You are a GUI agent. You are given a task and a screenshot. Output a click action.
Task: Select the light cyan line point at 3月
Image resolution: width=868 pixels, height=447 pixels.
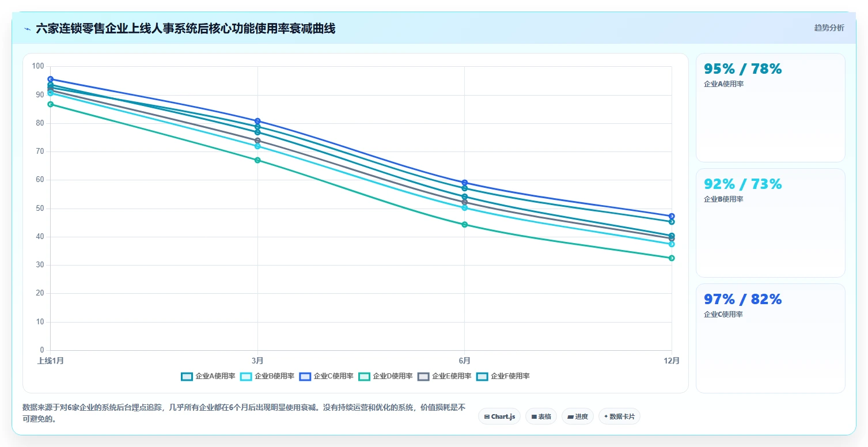[257, 146]
